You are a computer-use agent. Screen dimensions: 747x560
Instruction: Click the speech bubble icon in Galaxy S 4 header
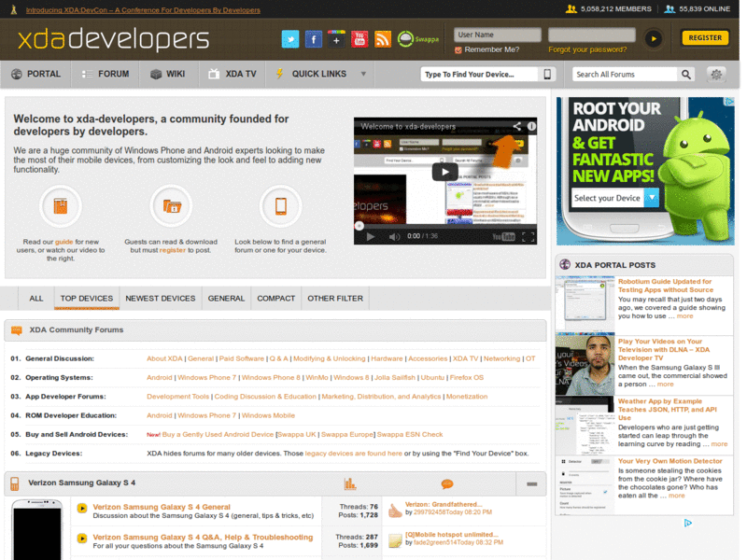coord(447,484)
